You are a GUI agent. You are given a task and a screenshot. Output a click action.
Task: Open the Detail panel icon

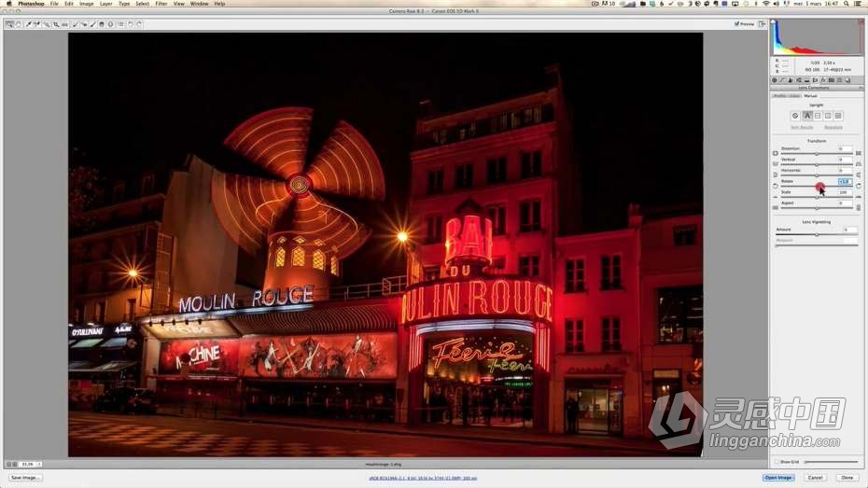pyautogui.click(x=790, y=79)
